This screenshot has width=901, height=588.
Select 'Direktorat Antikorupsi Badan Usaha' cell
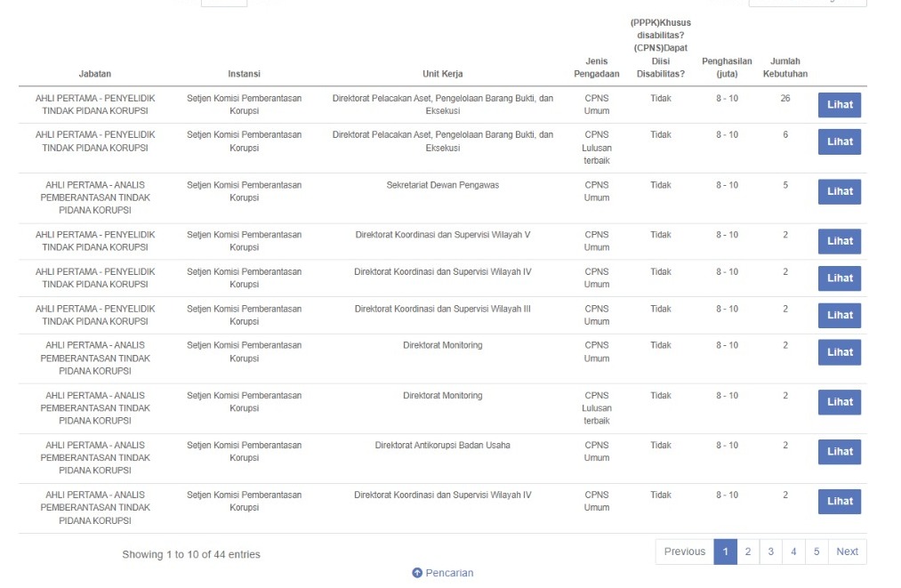point(442,445)
